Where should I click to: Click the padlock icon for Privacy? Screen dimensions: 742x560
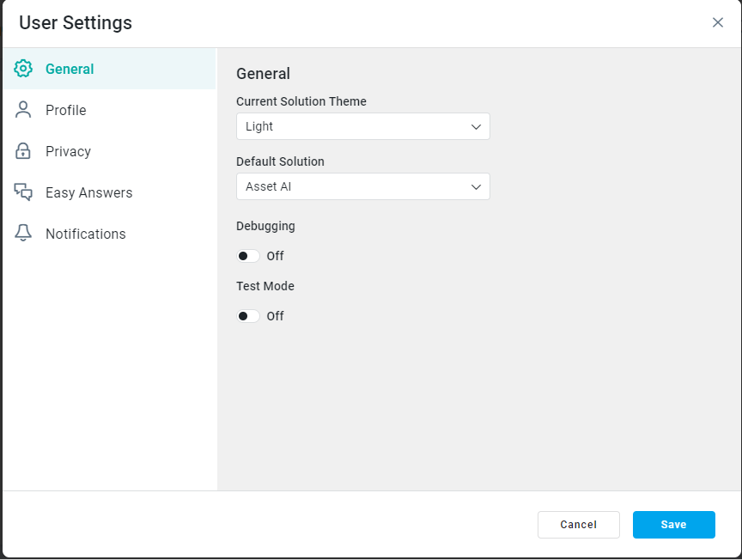tap(23, 151)
